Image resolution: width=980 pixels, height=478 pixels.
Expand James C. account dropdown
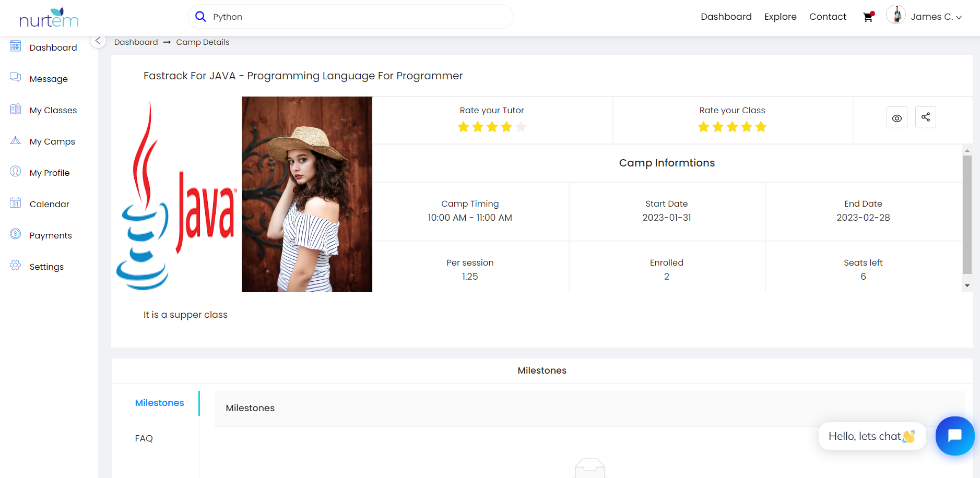click(936, 17)
